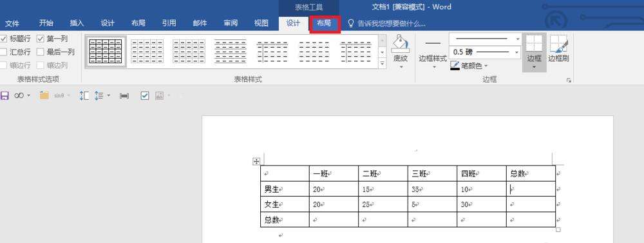Enable the Last Column (最后一列) checkbox
The image size is (644, 243).
point(40,52)
